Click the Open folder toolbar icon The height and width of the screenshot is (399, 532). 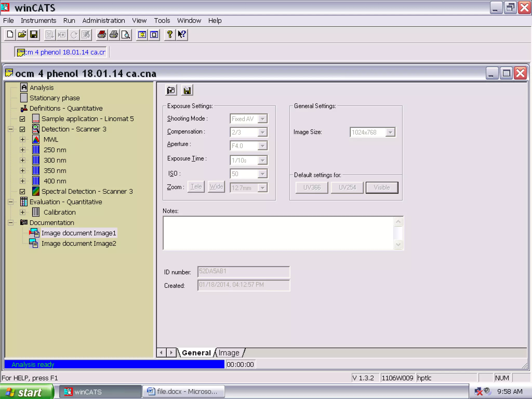[x=22, y=35]
